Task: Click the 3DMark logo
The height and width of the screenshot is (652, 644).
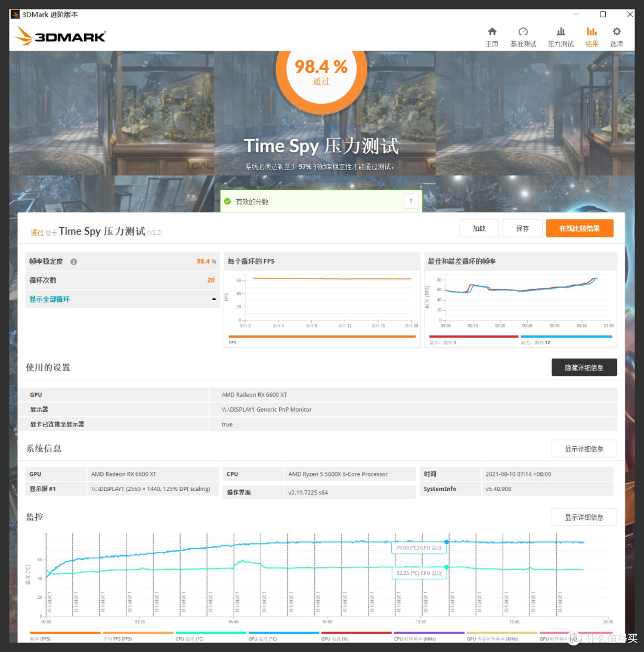Action: [61, 36]
